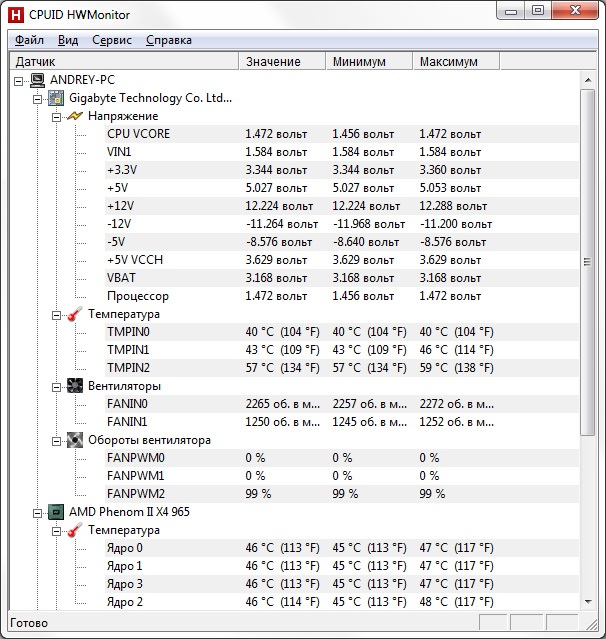Click the motherboard Температура thermometer icon
This screenshot has width=606, height=639.
[75, 314]
